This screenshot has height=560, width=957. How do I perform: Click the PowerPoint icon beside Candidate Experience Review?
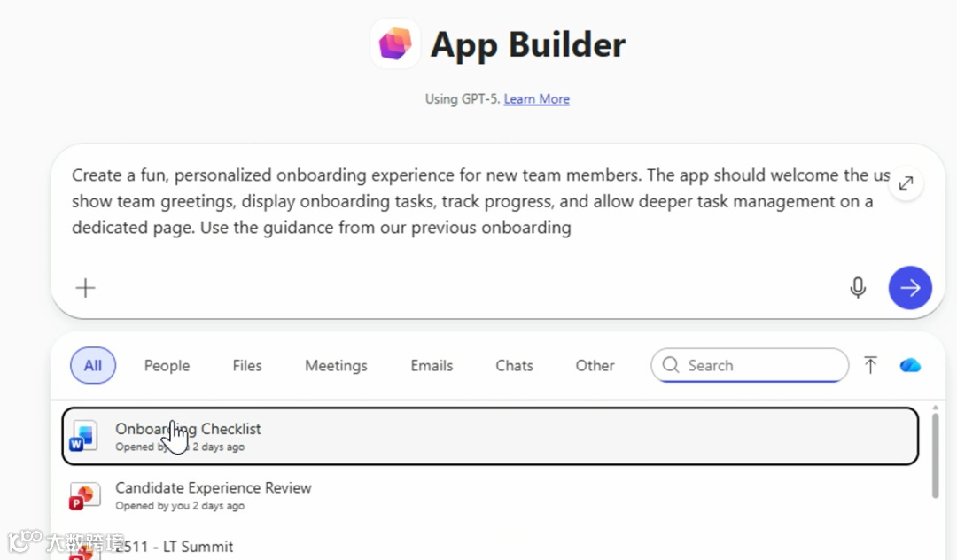[83, 495]
